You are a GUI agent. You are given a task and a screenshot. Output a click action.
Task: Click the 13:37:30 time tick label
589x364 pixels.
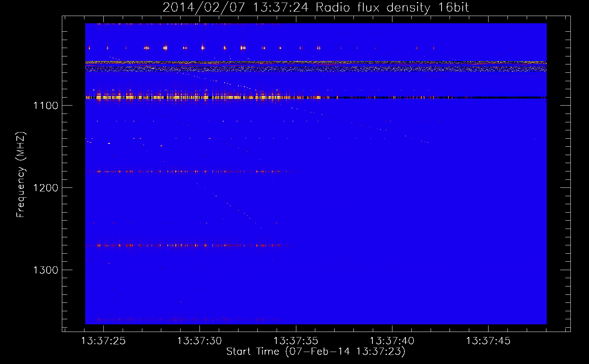[199, 341]
